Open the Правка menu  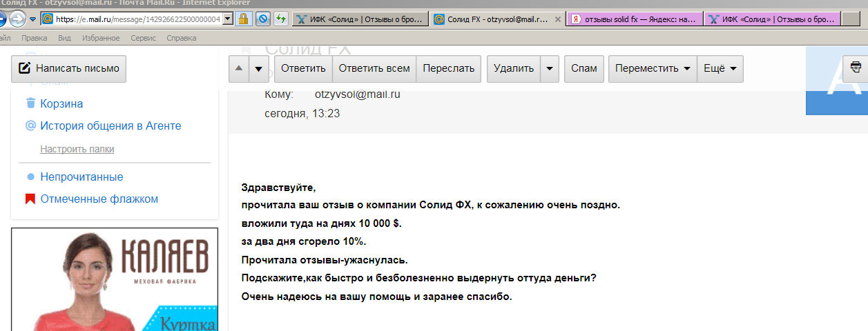35,38
